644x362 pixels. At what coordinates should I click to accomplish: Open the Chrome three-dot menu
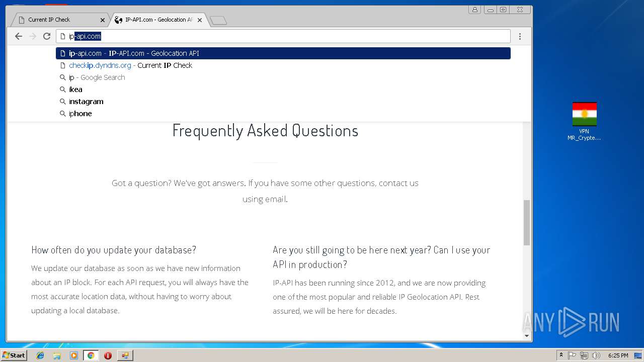pos(520,36)
